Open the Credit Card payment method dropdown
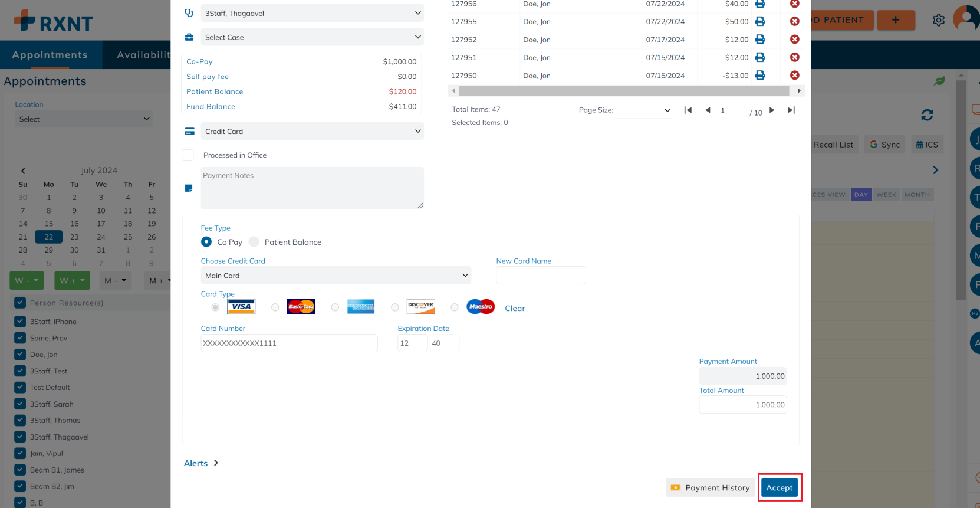Screen dimensions: 980x508 coord(312,132)
